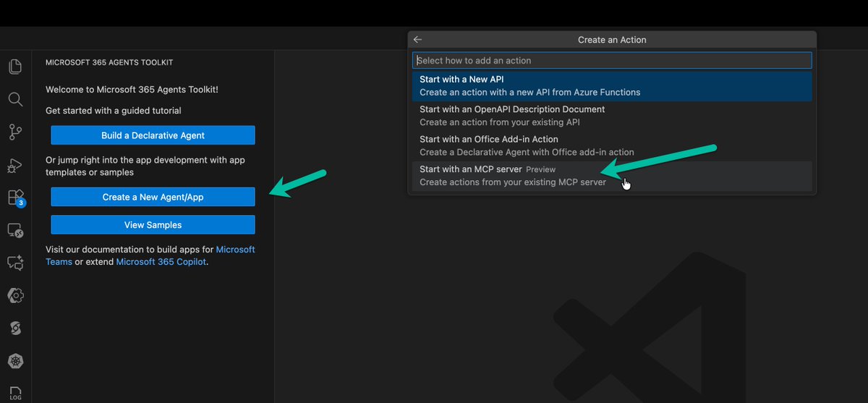Open the Search view in activity bar
Image resolution: width=868 pixels, height=403 pixels.
pyautogui.click(x=15, y=99)
